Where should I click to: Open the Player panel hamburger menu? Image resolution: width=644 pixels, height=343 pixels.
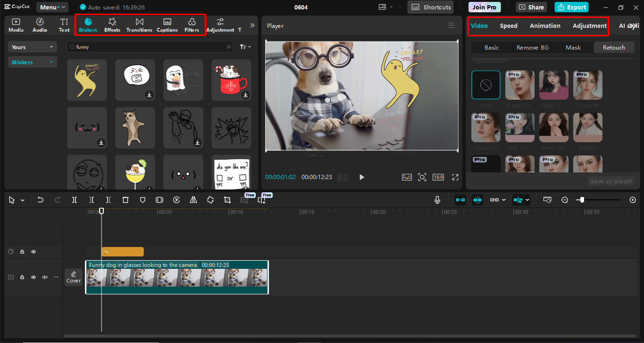(x=452, y=26)
